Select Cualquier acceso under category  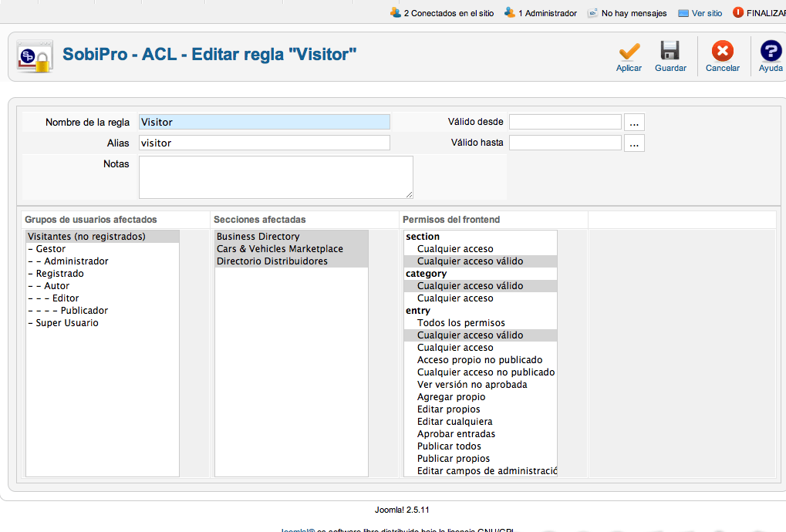(481, 298)
